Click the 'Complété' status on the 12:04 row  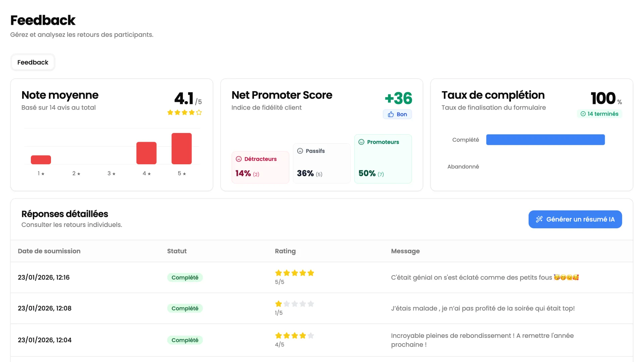tap(185, 340)
